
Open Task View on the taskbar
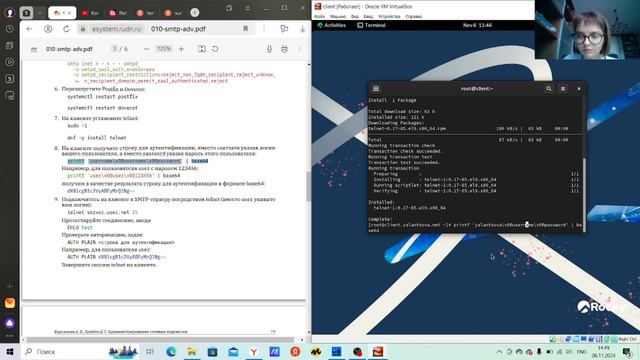(x=150, y=351)
